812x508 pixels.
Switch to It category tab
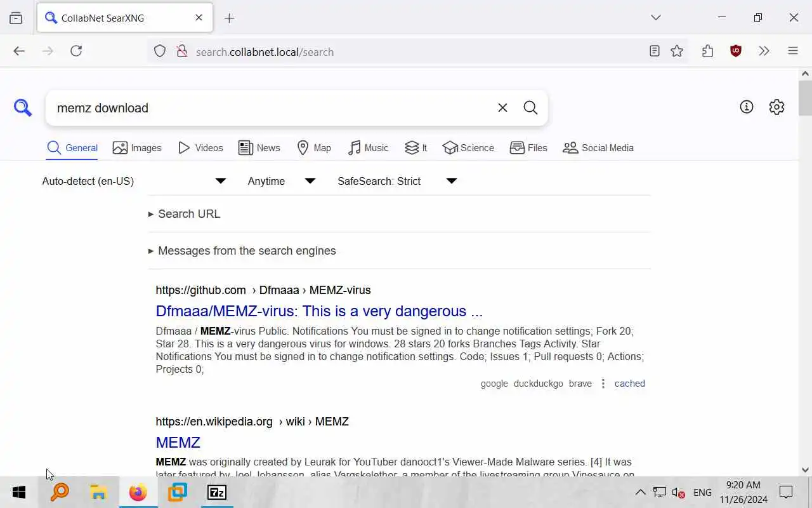coord(416,148)
